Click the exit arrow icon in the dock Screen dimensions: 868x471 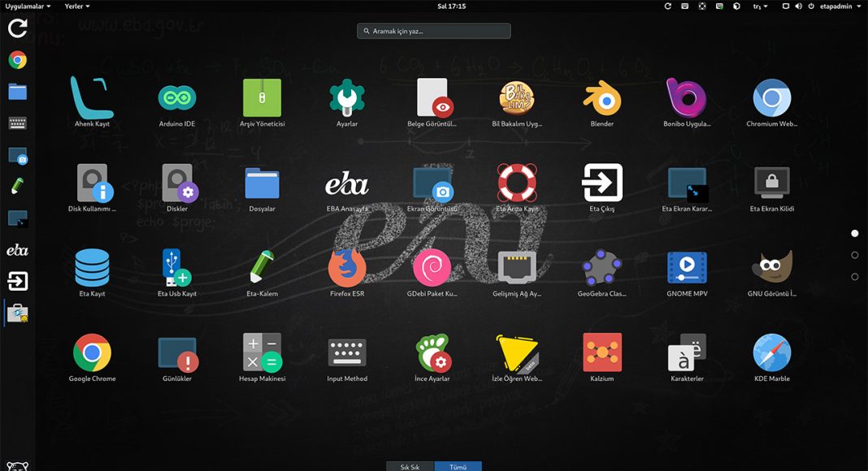point(18,282)
